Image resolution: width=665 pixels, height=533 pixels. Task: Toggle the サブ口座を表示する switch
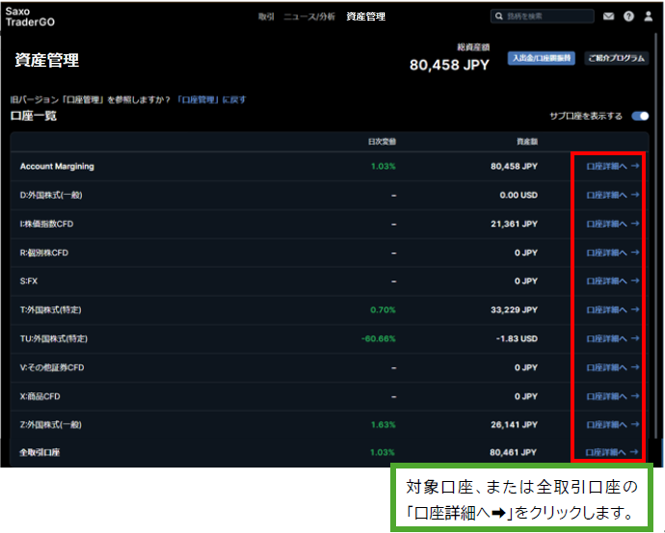pos(640,116)
